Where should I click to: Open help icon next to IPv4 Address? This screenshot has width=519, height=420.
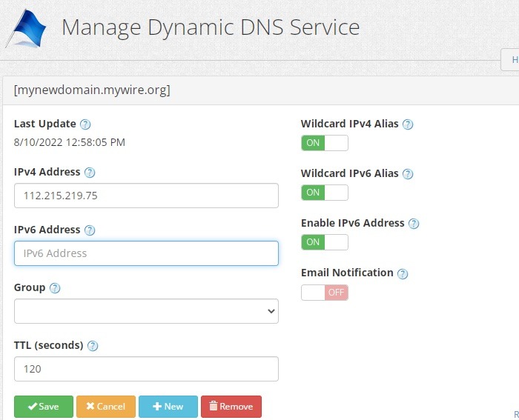click(x=90, y=173)
